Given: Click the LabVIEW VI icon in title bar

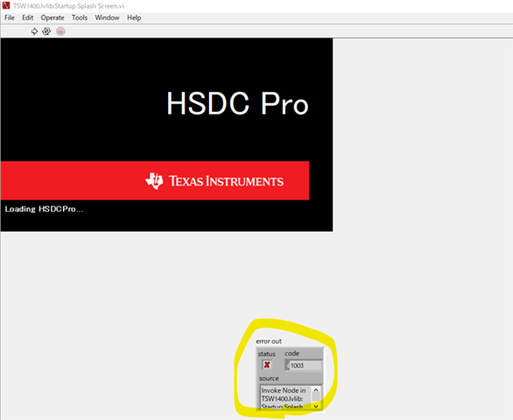Looking at the screenshot, I should (x=6, y=5).
